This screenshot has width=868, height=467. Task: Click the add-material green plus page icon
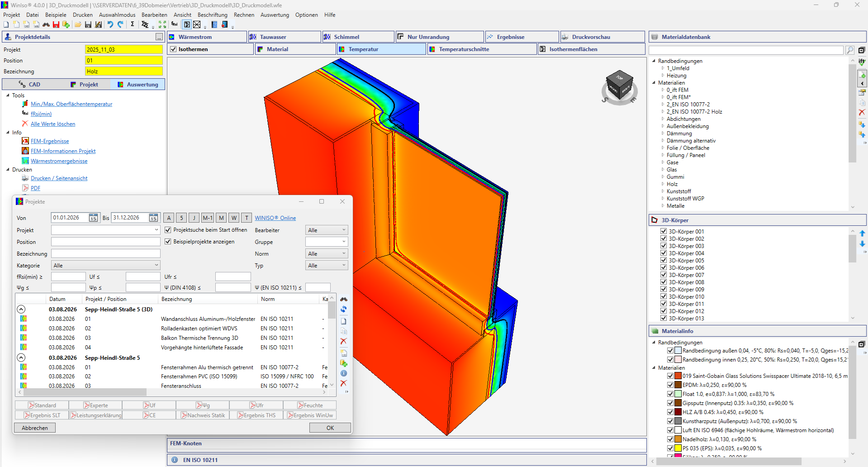tap(862, 75)
